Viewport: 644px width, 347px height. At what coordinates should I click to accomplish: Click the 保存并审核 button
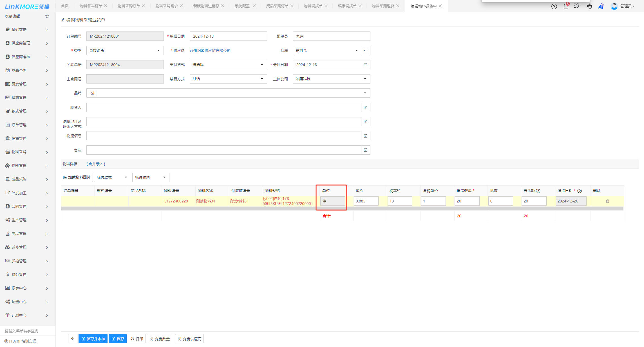(x=93, y=339)
